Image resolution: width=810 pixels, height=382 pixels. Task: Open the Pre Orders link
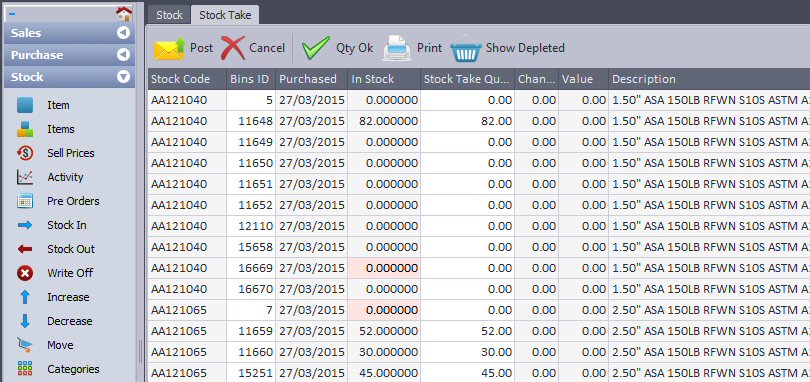pos(73,201)
